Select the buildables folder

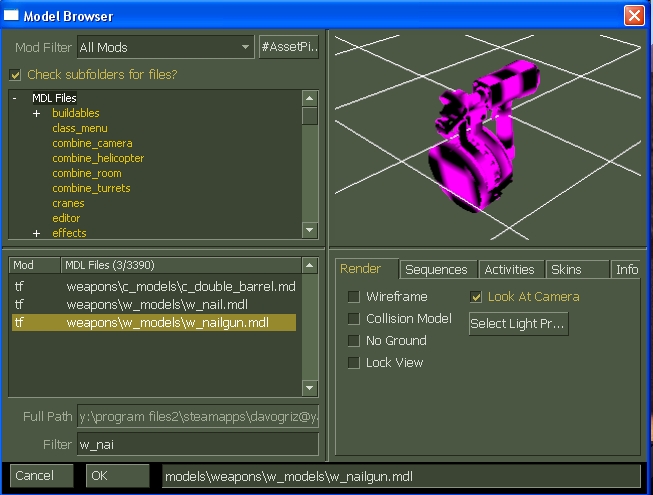(76, 113)
